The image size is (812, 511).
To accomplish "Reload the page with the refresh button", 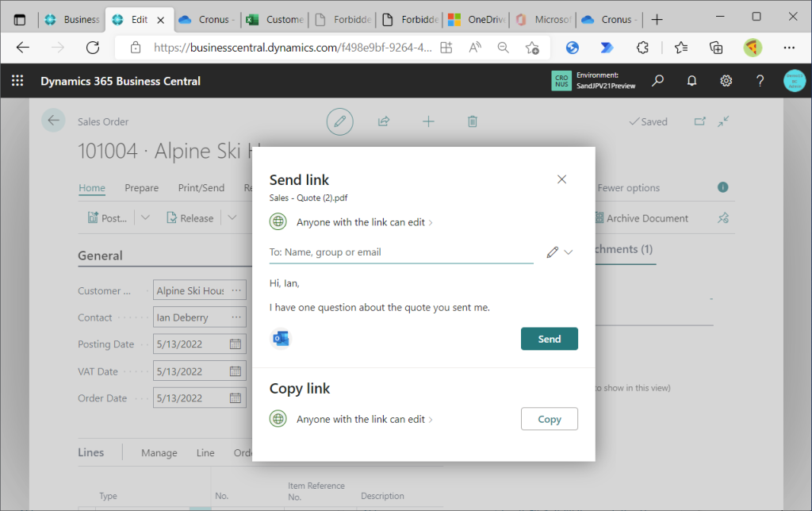I will coord(93,48).
